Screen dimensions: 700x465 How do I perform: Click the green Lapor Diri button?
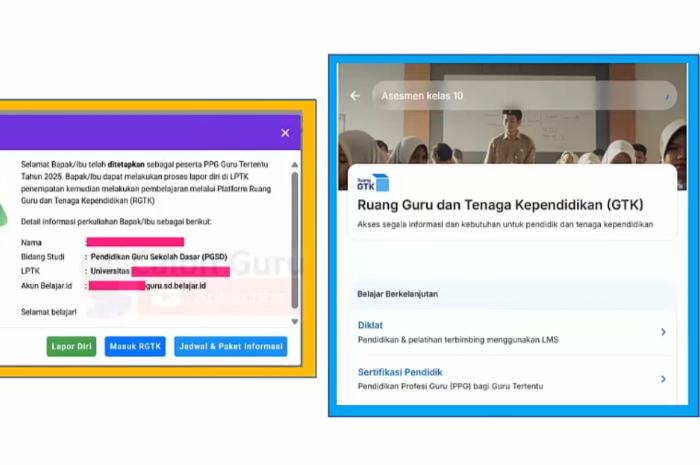71,346
